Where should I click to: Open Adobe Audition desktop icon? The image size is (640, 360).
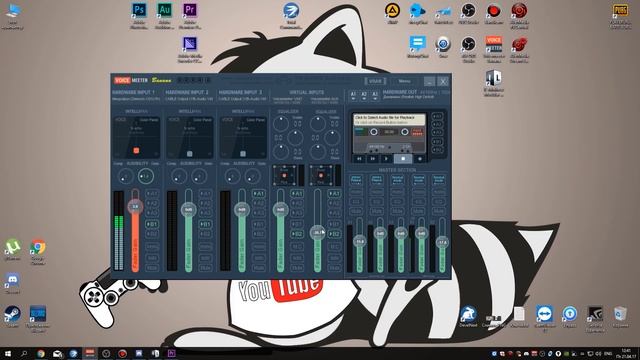(x=164, y=10)
